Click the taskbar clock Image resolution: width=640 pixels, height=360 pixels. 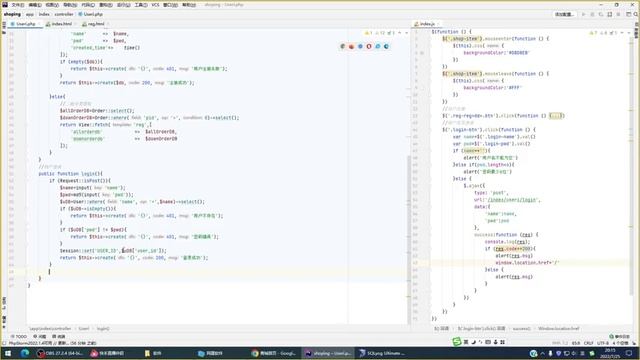610,353
